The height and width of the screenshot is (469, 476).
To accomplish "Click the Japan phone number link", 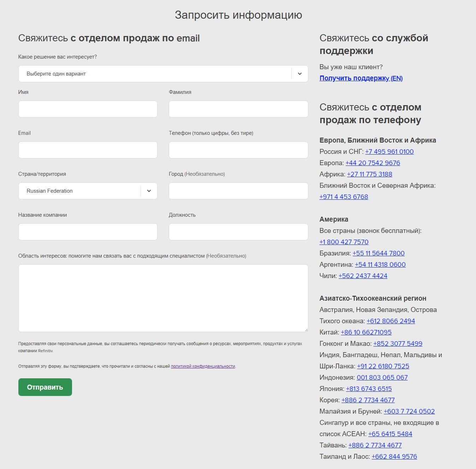I will point(369,389).
